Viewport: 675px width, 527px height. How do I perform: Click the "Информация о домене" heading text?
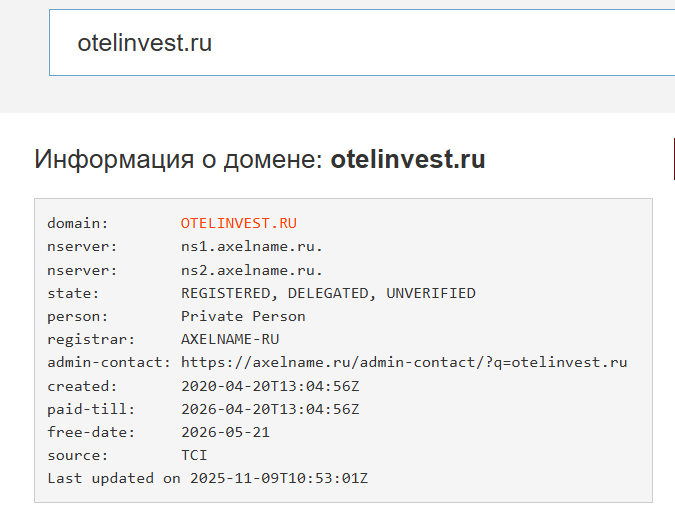pos(178,160)
